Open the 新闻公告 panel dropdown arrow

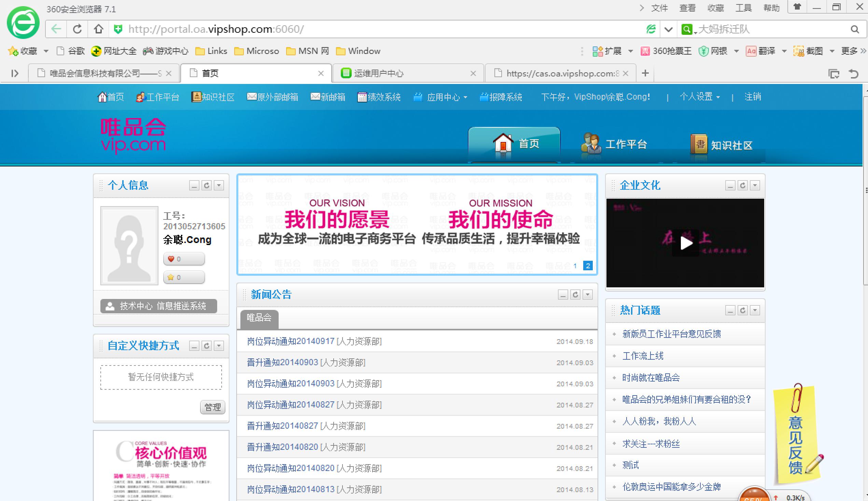588,295
